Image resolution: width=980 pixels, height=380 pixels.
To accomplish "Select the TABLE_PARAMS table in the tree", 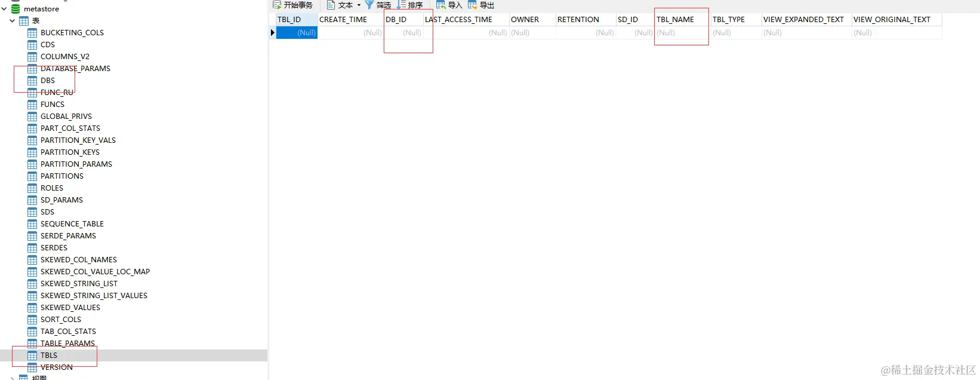I will (x=67, y=344).
